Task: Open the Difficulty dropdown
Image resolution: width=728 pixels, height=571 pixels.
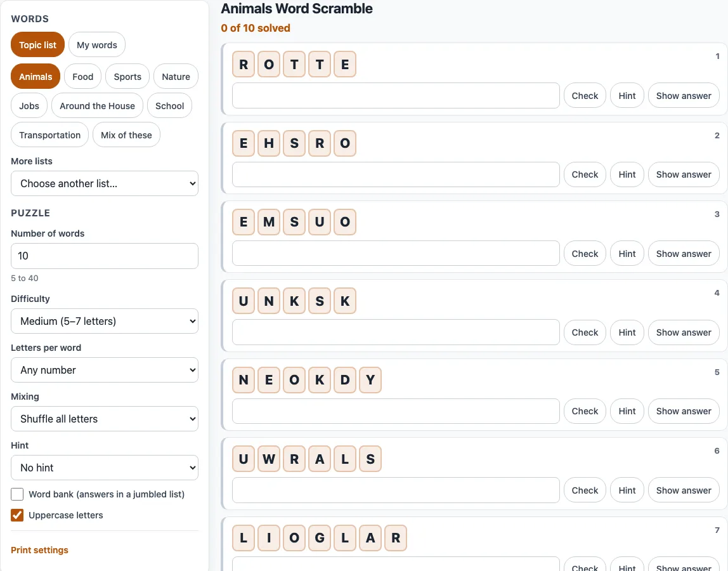Action: pos(105,321)
